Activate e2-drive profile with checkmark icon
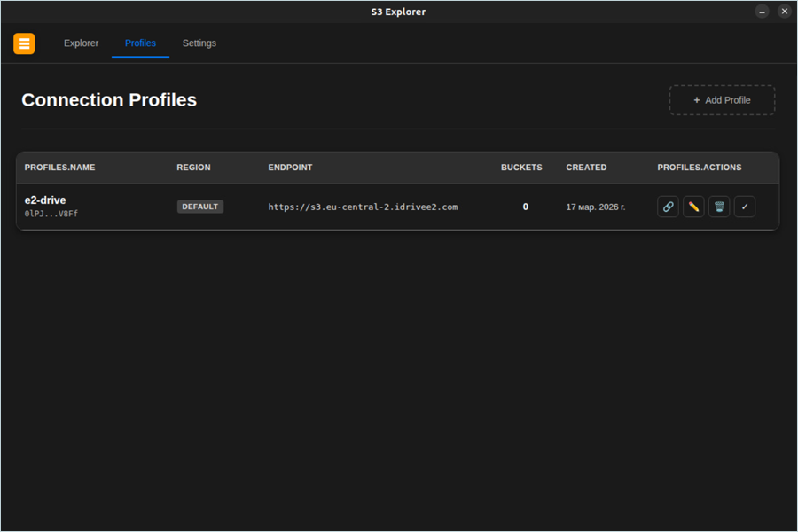 (x=745, y=207)
